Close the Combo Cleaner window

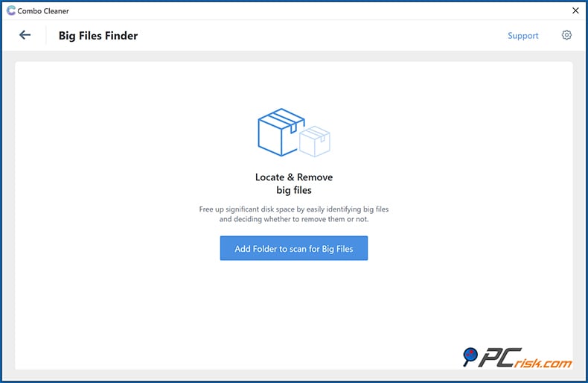pyautogui.click(x=575, y=10)
